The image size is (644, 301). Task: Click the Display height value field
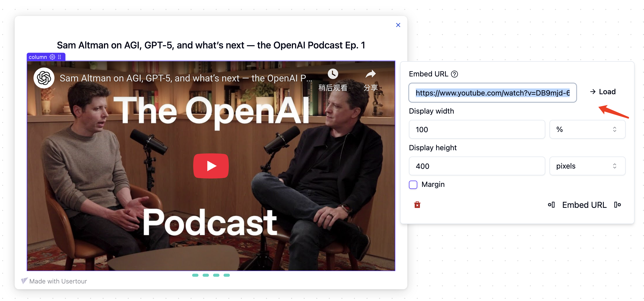476,166
